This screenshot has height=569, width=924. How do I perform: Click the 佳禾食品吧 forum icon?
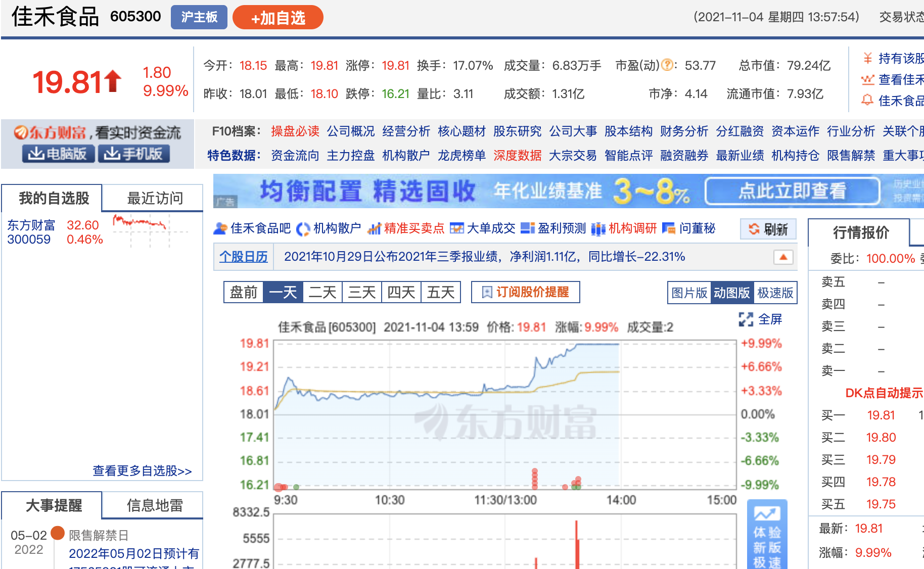220,229
